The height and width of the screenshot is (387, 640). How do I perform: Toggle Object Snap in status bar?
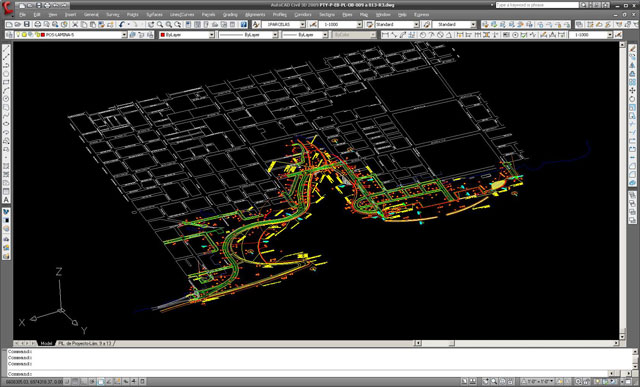pos(101,381)
